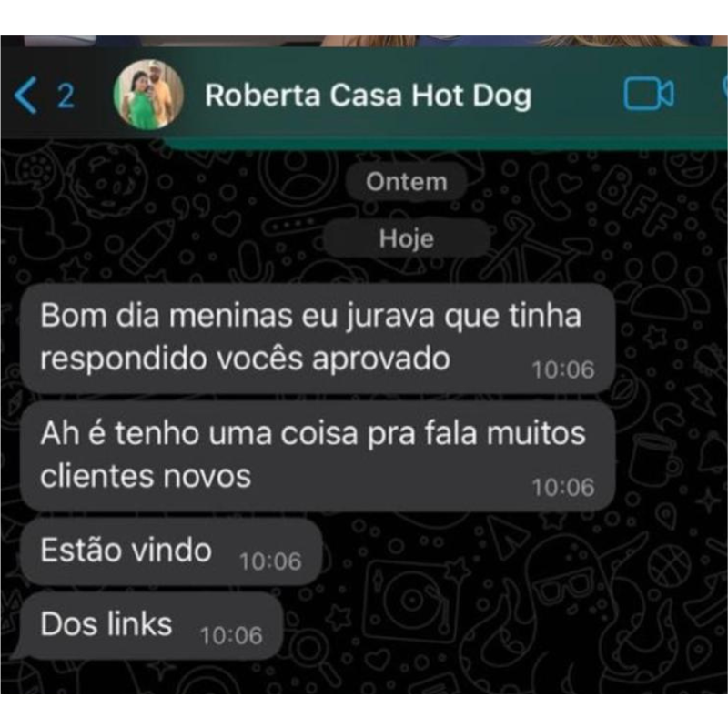The width and height of the screenshot is (728, 728).
Task: Click the word 'aprovado' in first message
Action: [381, 359]
